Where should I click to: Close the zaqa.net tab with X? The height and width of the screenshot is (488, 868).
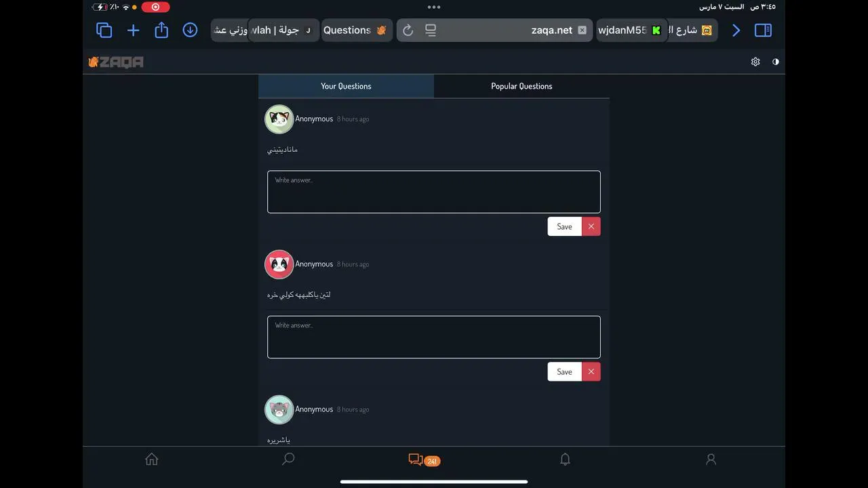(x=582, y=30)
